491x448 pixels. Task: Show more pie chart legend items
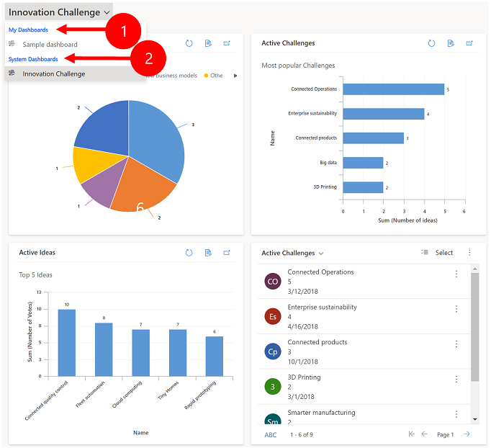[235, 75]
